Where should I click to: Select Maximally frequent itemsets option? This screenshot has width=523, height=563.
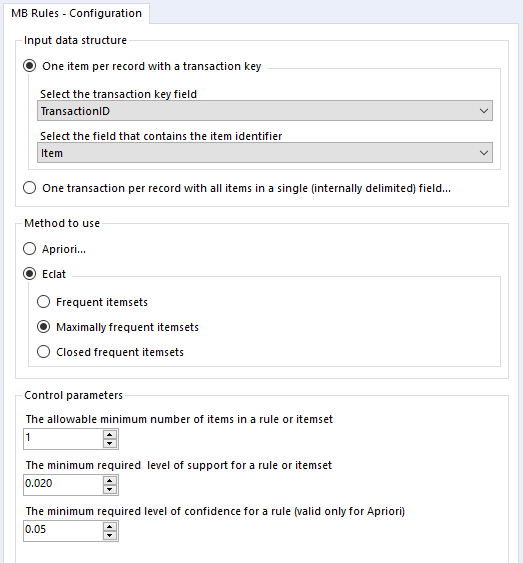click(43, 327)
